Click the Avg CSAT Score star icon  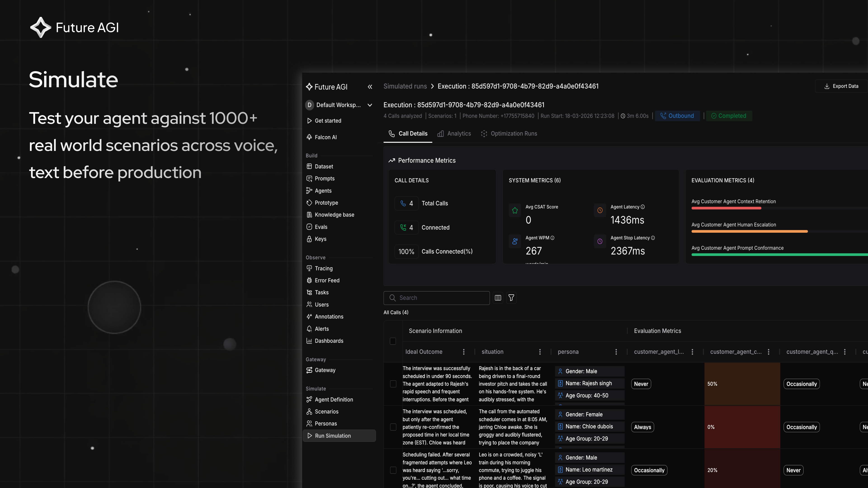pyautogui.click(x=514, y=211)
